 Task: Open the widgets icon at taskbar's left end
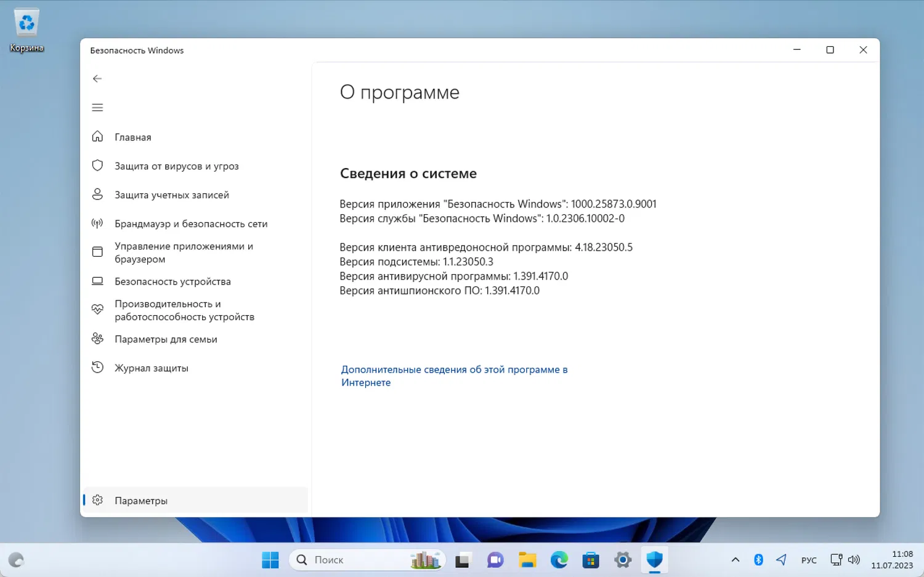point(16,560)
